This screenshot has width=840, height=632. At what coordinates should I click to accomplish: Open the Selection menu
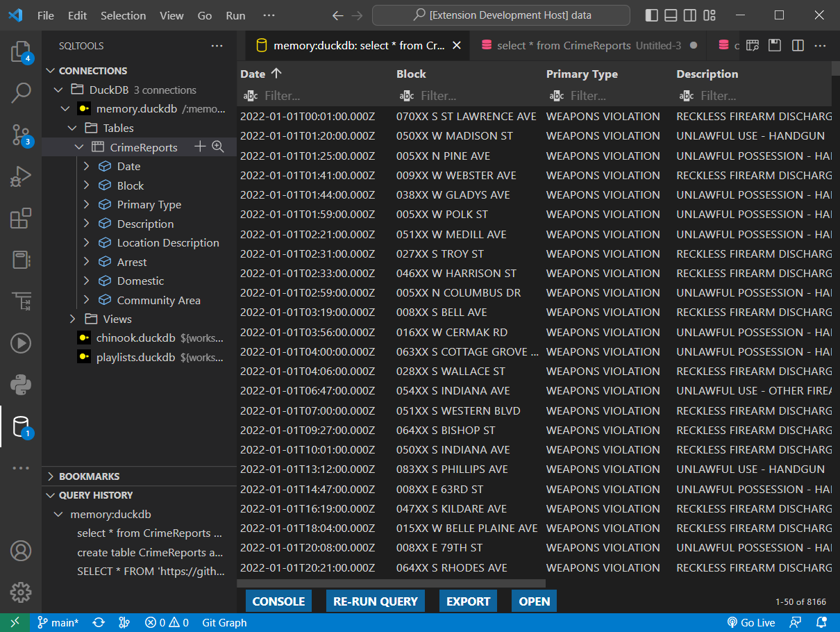(x=123, y=15)
